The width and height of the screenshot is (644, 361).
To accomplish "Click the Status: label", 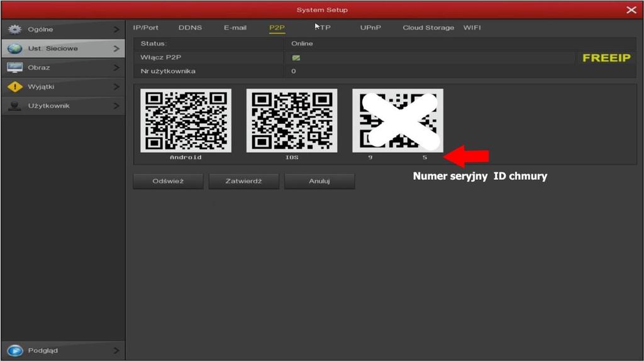I will [x=153, y=43].
